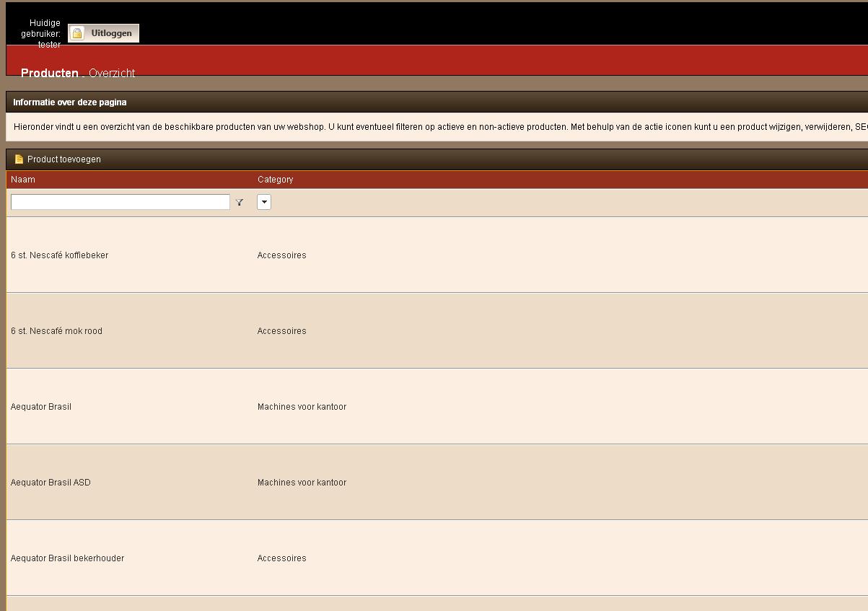868x611 pixels.
Task: Select the Aequator Brasil product name
Action: [x=41, y=407]
